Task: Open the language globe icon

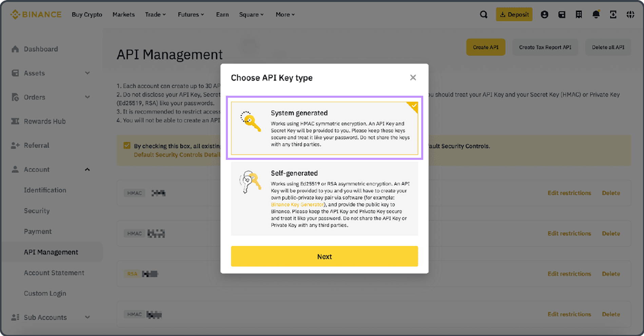Action: point(630,15)
